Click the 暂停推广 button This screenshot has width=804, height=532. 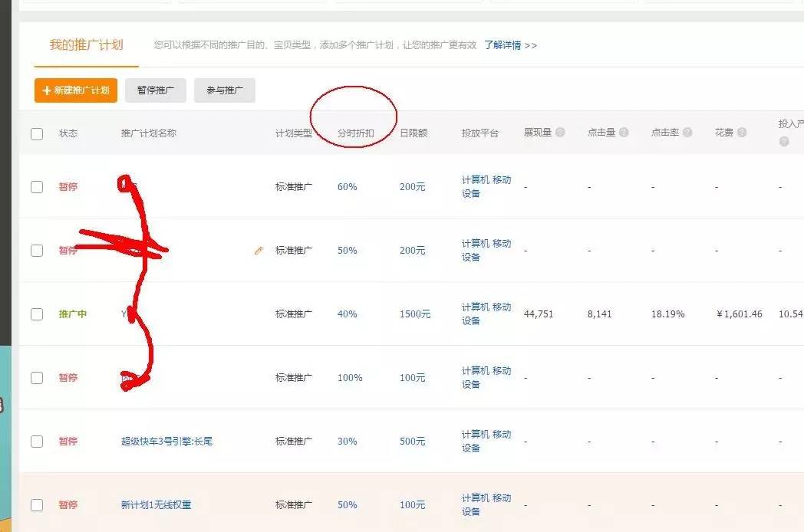[x=155, y=90]
